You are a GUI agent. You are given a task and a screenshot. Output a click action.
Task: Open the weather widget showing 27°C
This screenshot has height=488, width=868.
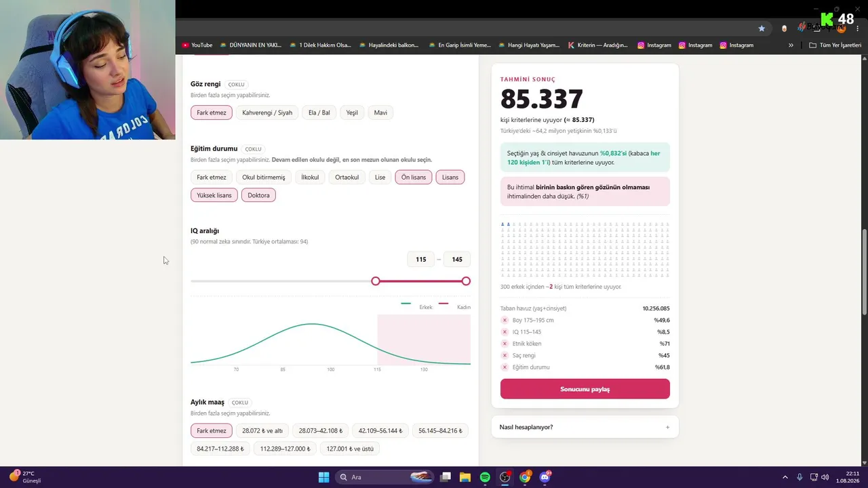coord(24,477)
